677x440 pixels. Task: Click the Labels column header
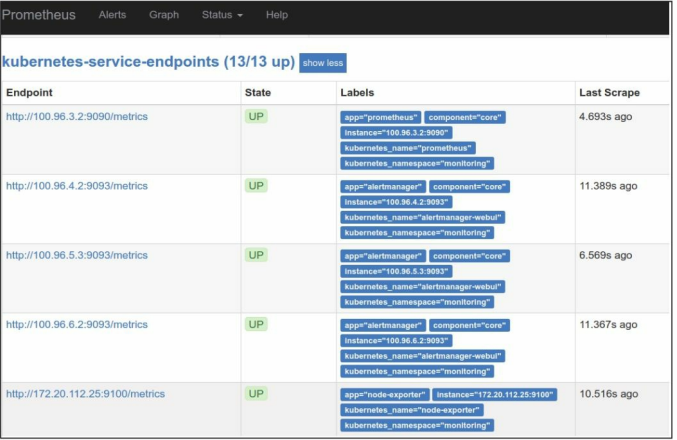(357, 93)
